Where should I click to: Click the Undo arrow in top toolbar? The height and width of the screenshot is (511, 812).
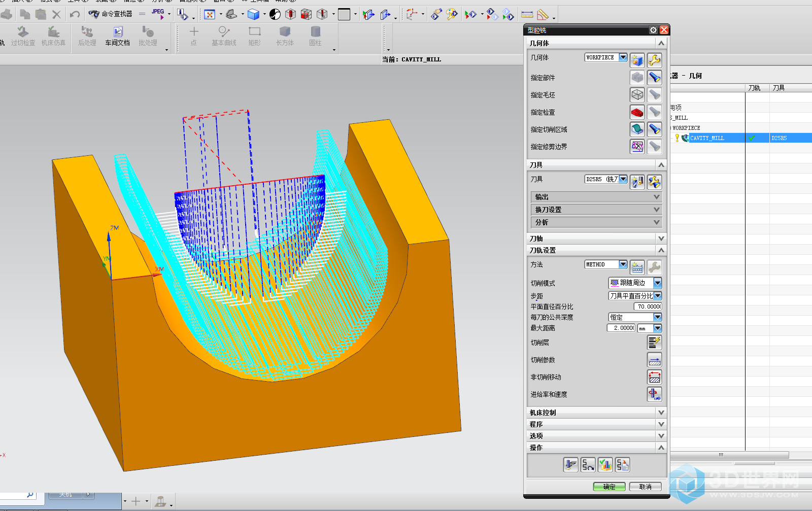click(75, 14)
